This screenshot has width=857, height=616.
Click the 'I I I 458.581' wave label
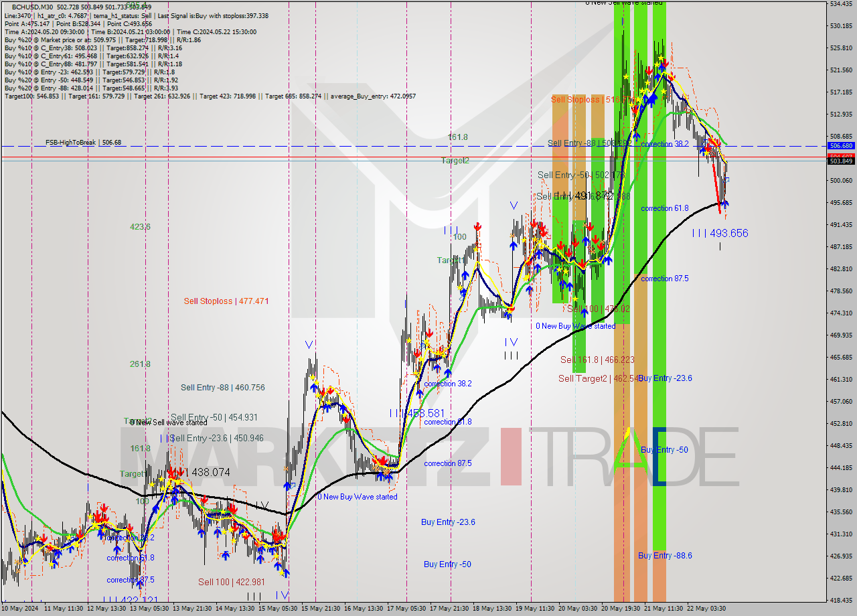416,413
